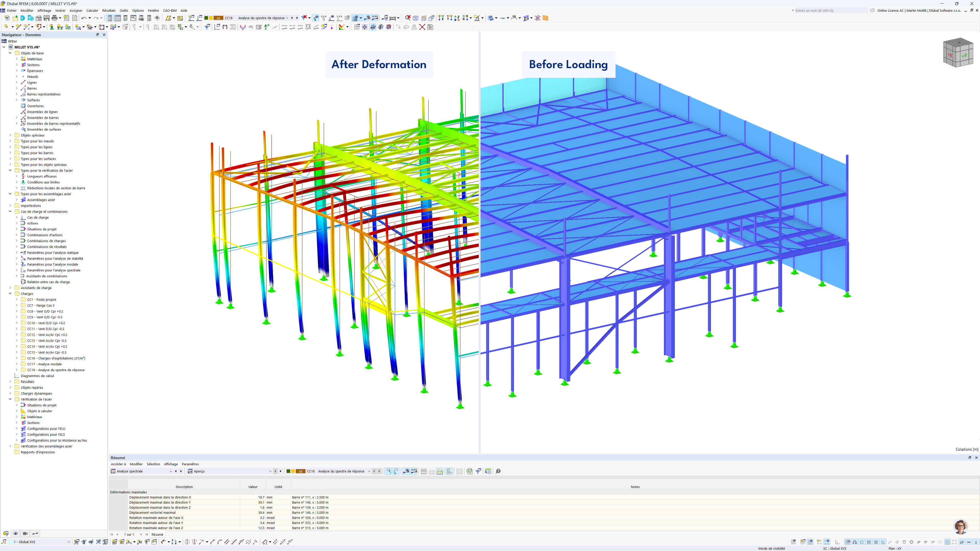
Task: Click the keyword search input field
Action: tap(829, 11)
